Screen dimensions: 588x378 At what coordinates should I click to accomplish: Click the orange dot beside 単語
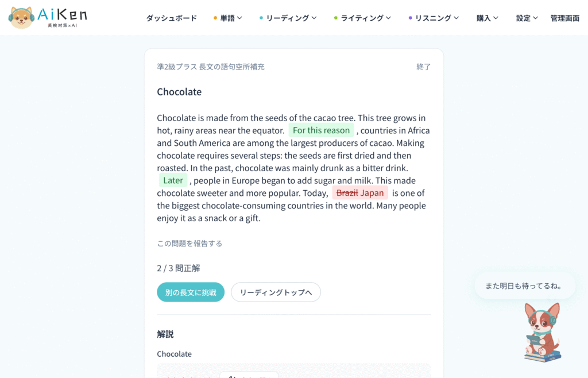215,18
